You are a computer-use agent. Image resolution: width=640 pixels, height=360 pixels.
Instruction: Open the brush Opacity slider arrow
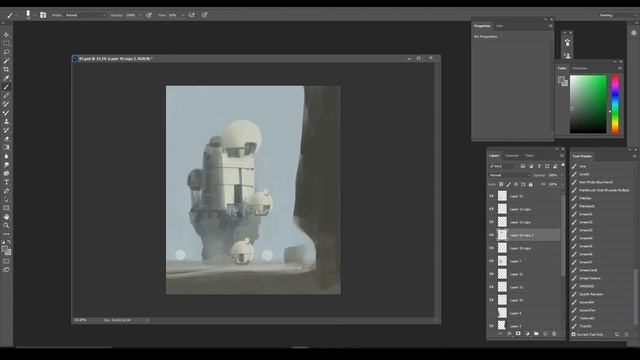tap(140, 15)
